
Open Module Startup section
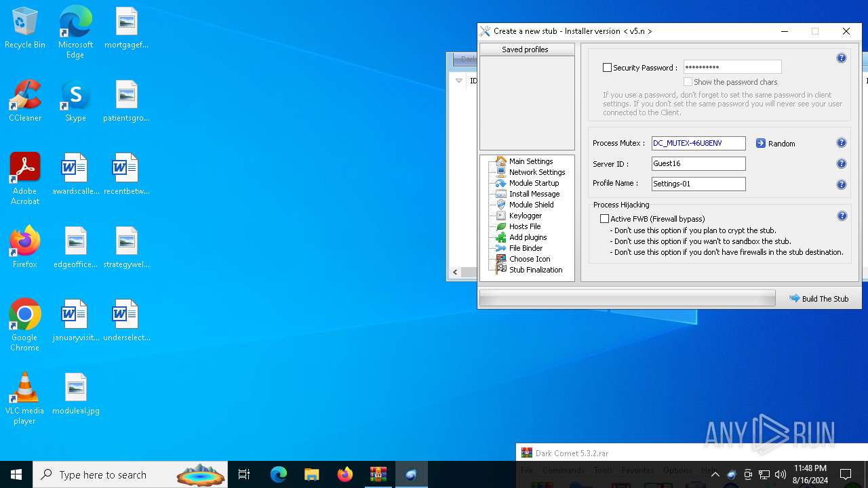(x=534, y=183)
